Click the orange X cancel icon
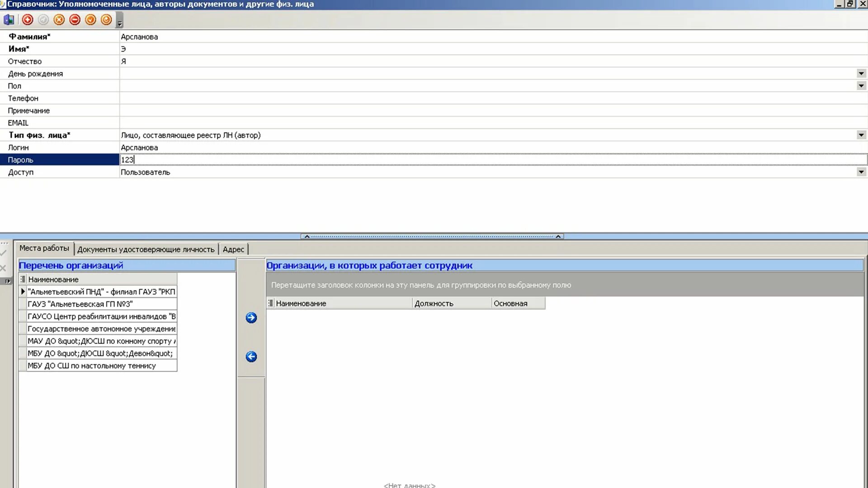Viewport: 868px width, 488px height. (59, 20)
